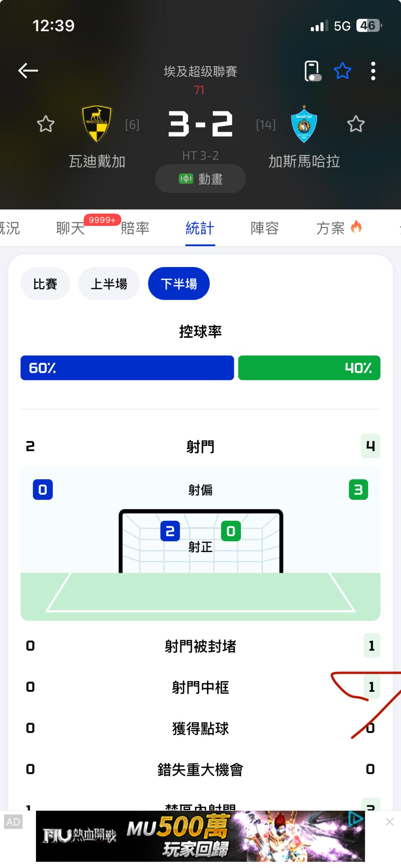Viewport: 401px width, 868px height.
Task: Select the 上半場 first half filter
Action: tap(109, 284)
